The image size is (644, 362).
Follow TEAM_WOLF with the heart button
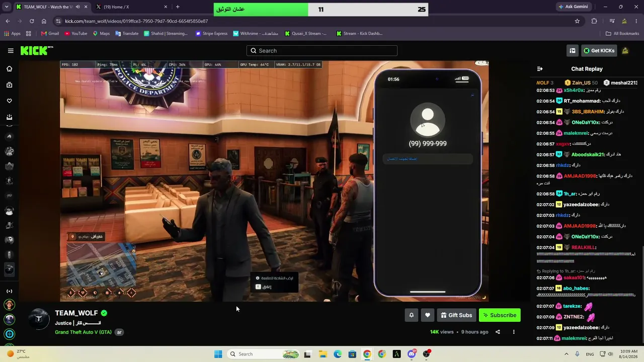428,315
